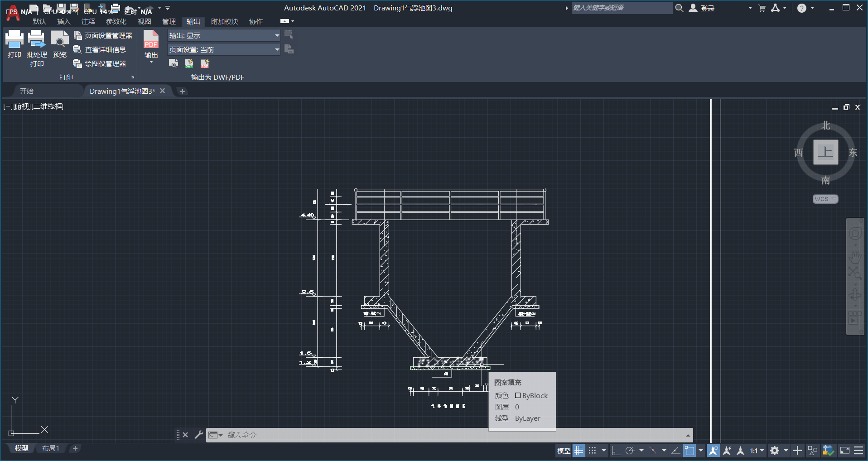Expand the 页面设置: 当前 dropdown
Screen dimensions: 868x461
277,49
